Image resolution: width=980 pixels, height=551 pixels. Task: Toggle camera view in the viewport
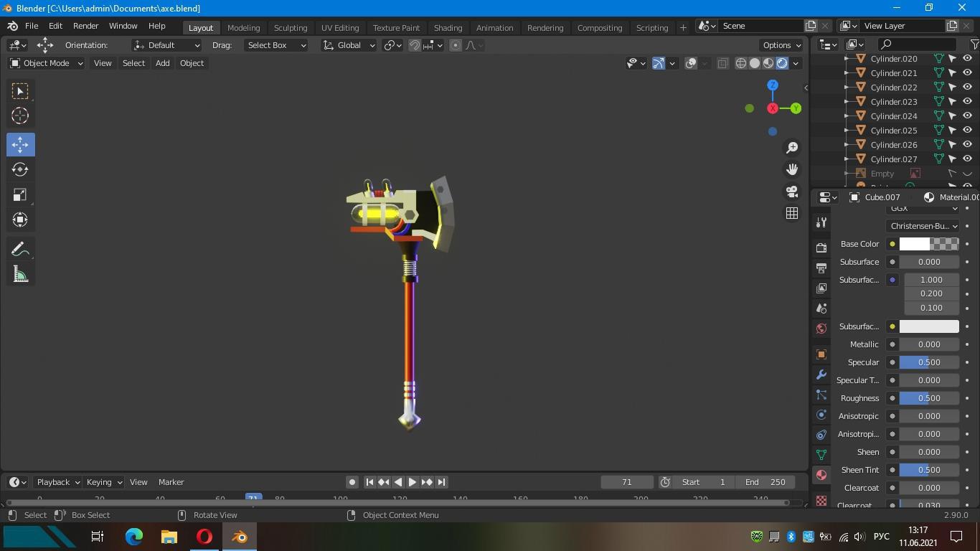tap(792, 192)
